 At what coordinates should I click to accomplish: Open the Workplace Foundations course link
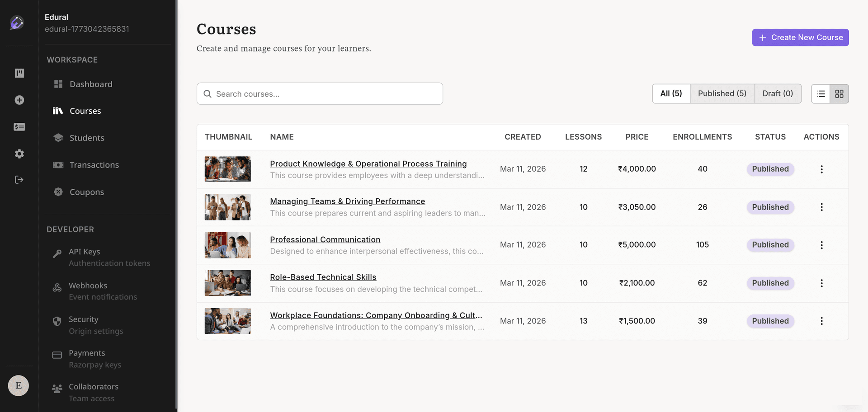[376, 315]
